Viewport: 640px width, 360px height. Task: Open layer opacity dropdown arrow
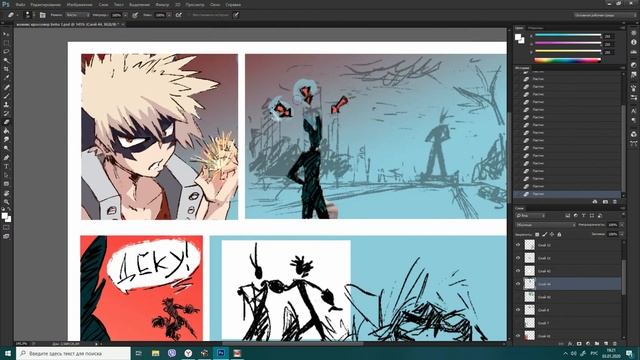point(622,225)
